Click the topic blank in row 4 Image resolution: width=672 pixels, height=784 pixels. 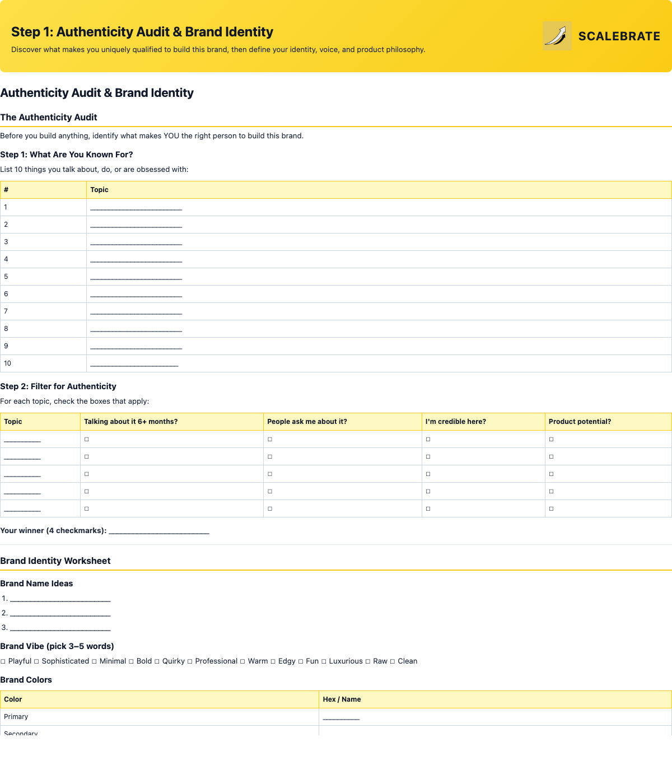pos(136,260)
